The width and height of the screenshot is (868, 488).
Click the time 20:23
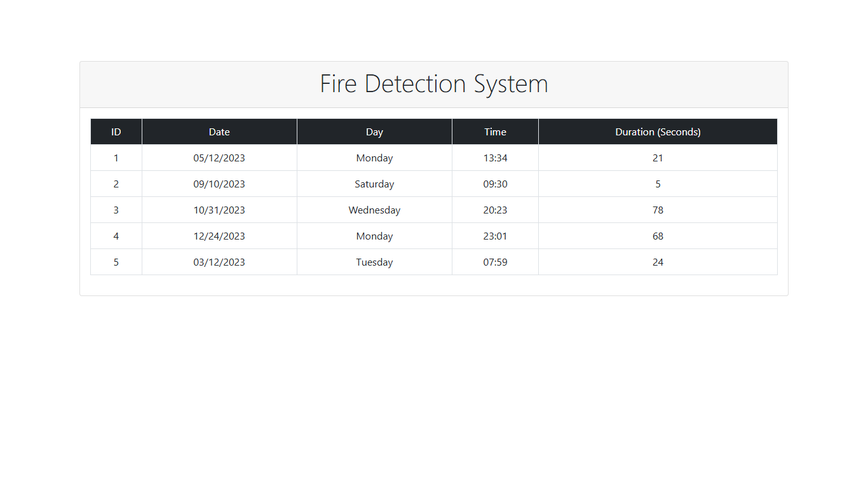pos(495,210)
